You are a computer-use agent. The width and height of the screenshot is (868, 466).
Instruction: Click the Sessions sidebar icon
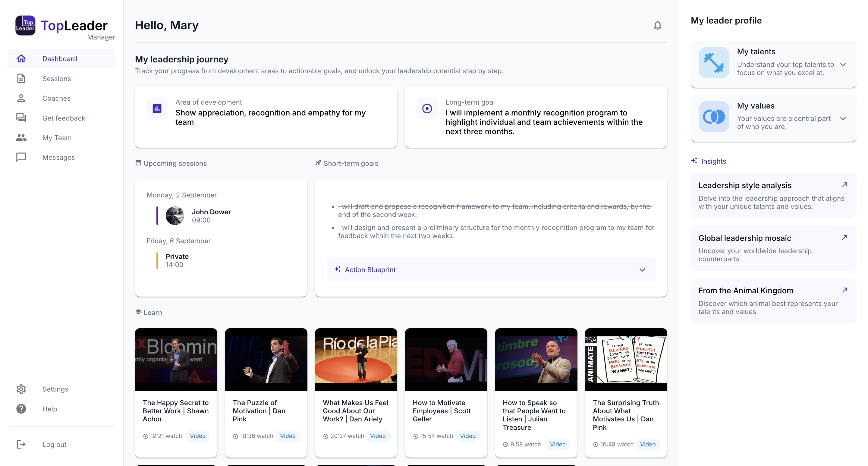pyautogui.click(x=21, y=79)
